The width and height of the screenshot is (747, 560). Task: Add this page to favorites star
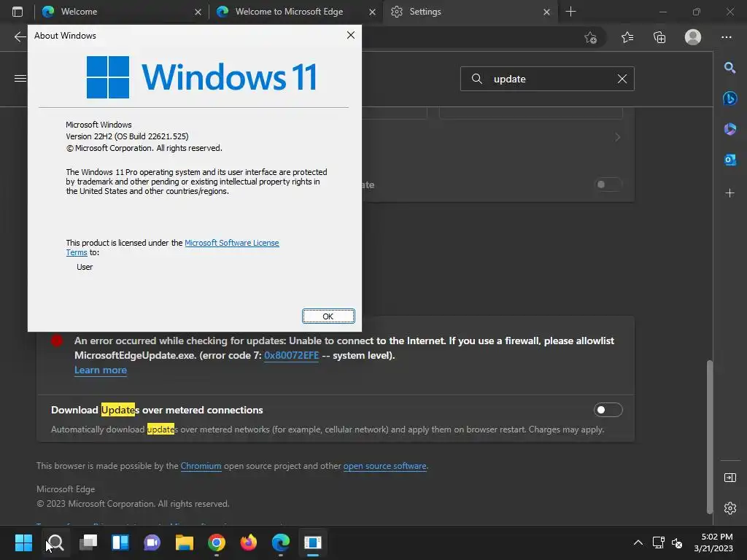click(591, 37)
